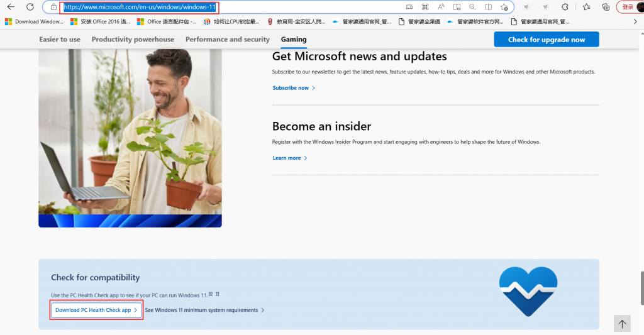
Task: Show more bookmarks with the overflow chevron
Action: tap(635, 22)
